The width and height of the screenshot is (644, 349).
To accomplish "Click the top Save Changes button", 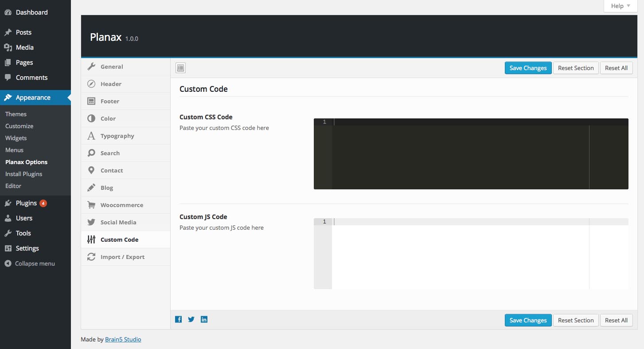I will (x=528, y=68).
